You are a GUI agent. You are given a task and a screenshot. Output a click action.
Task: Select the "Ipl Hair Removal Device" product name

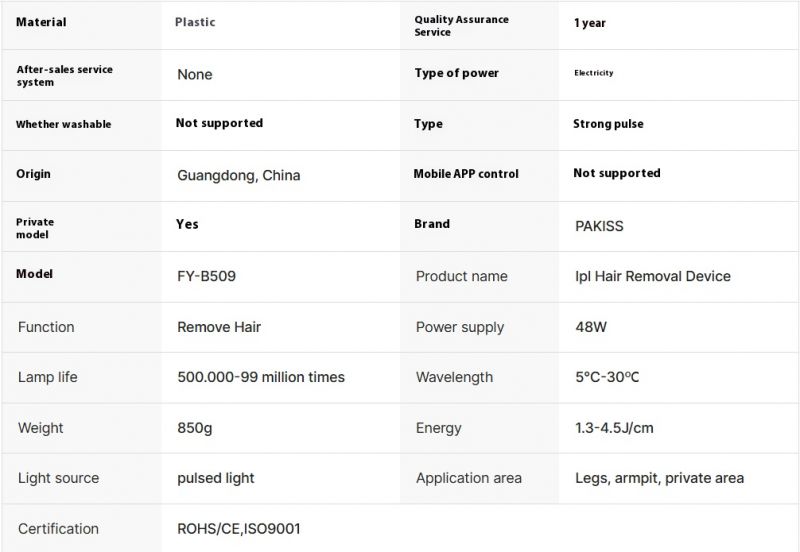653,276
